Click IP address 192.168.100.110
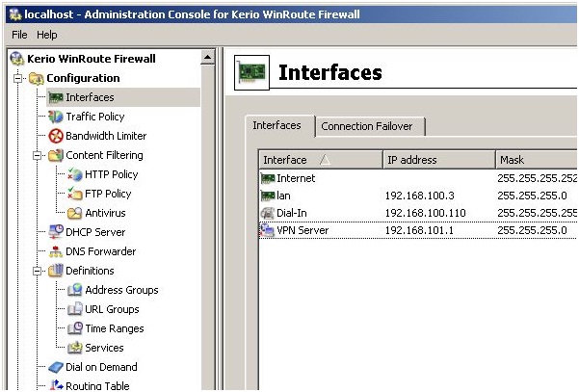Image resolution: width=579 pixels, height=392 pixels. pyautogui.click(x=426, y=213)
